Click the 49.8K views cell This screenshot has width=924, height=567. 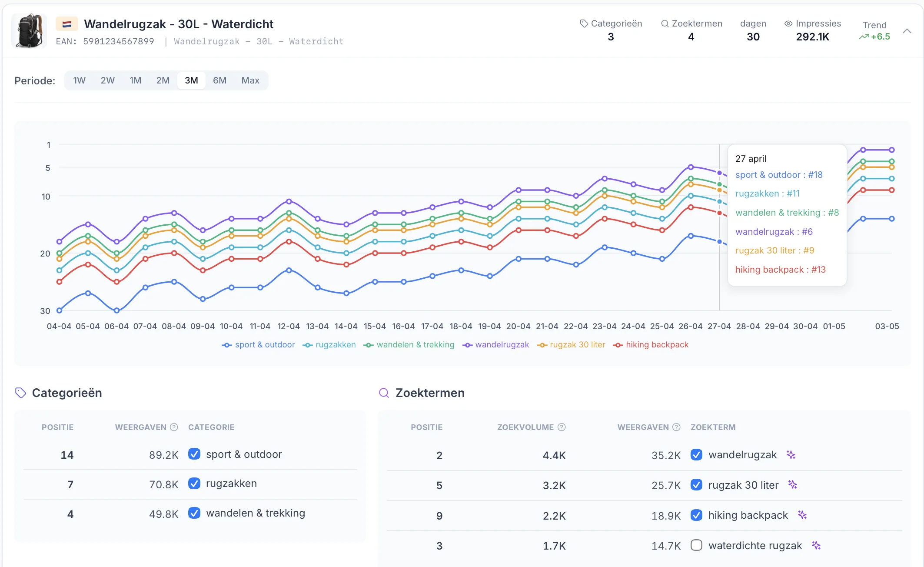[163, 514]
